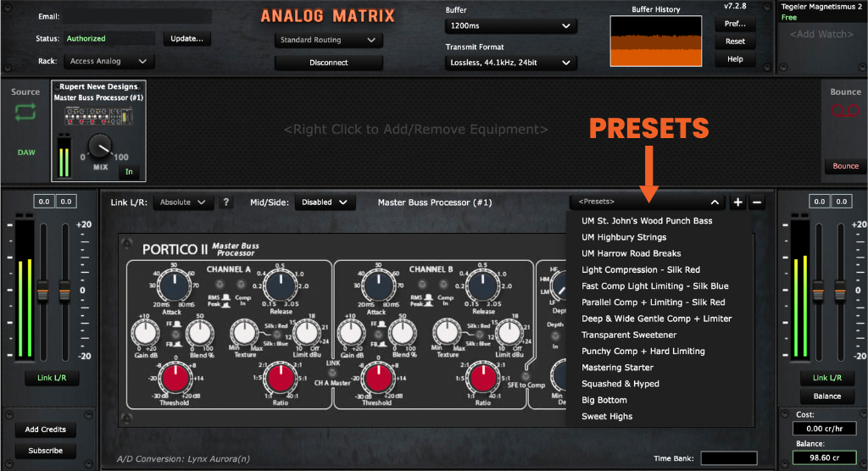Open Pref... settings
Viewport: 868px width, 471px height.
click(x=735, y=24)
